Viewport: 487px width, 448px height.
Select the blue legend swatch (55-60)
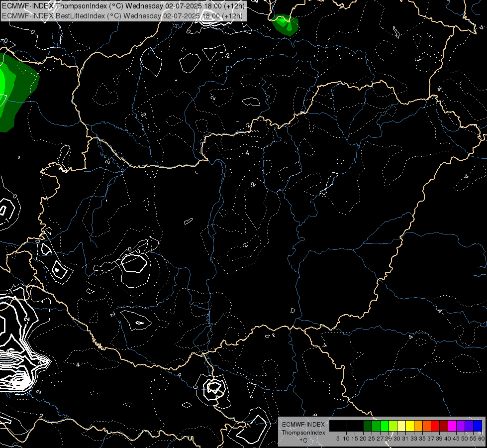pyautogui.click(x=478, y=426)
